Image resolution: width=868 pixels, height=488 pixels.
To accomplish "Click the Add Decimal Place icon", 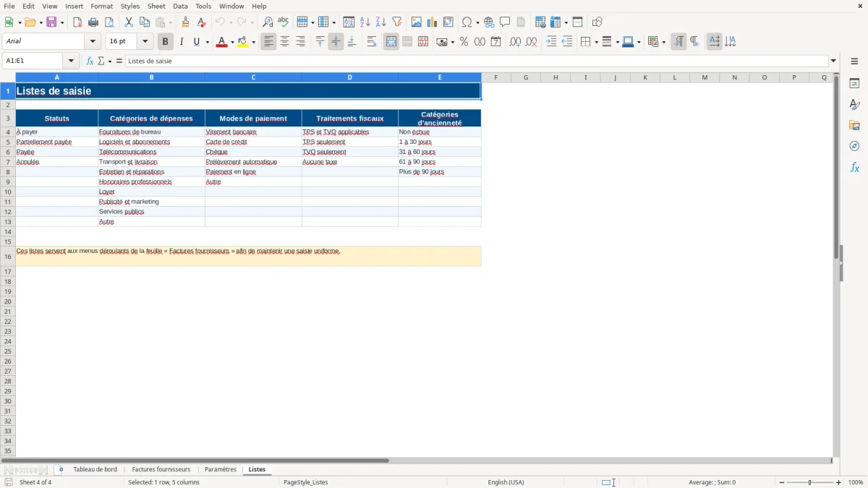I will tap(515, 42).
